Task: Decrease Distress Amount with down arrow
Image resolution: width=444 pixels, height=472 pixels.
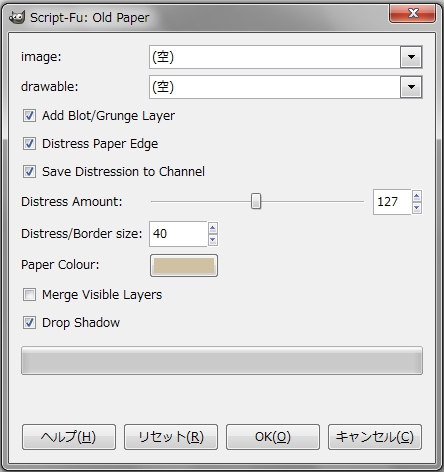Action: (x=417, y=208)
